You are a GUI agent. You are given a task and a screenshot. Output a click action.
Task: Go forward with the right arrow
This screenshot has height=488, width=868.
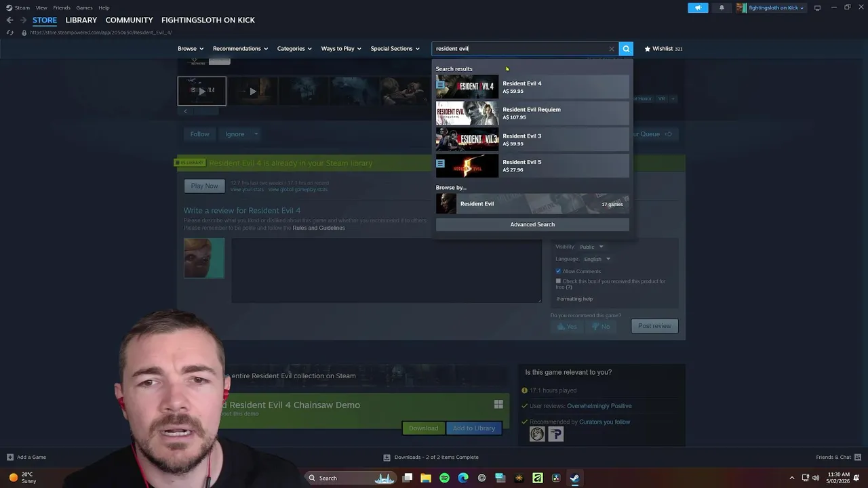(22, 20)
